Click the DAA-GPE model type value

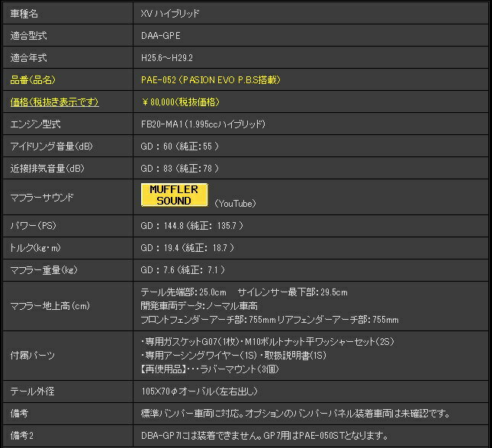pyautogui.click(x=161, y=36)
